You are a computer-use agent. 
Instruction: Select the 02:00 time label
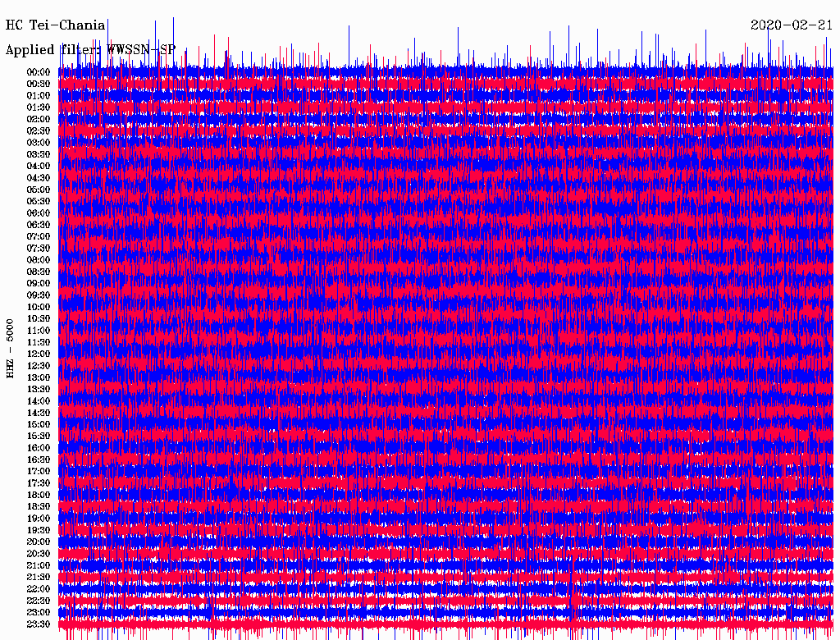point(39,119)
